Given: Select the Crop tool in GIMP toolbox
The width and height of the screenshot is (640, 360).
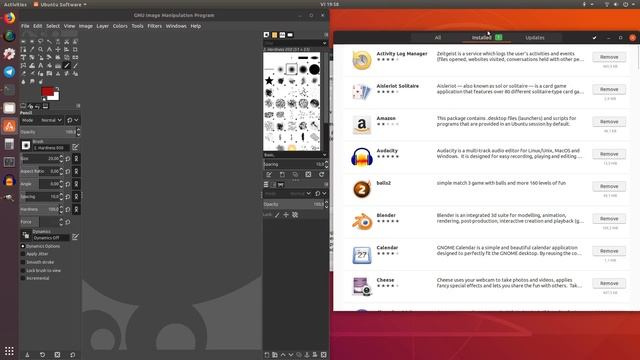Looking at the screenshot, I should point(75,49).
